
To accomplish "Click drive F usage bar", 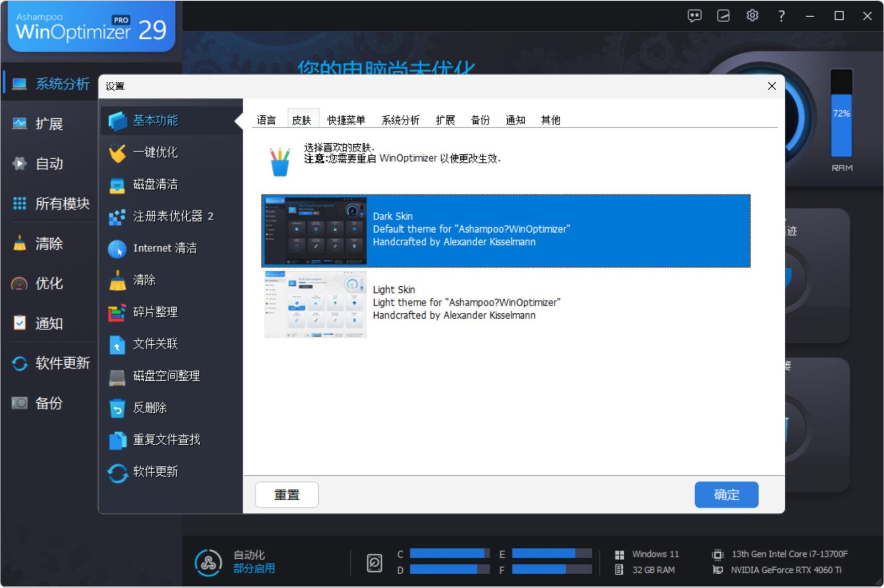I will [552, 569].
